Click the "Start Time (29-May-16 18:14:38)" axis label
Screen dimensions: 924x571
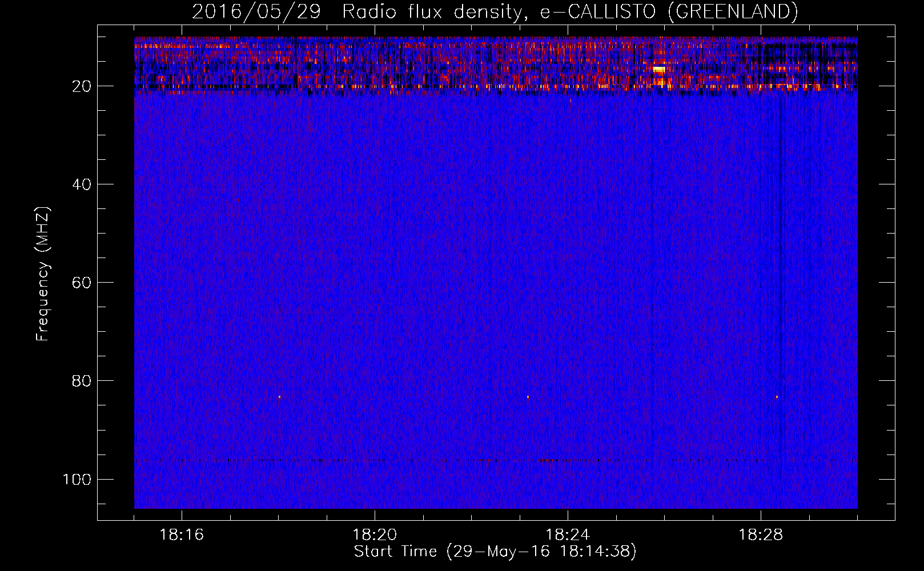coord(495,551)
